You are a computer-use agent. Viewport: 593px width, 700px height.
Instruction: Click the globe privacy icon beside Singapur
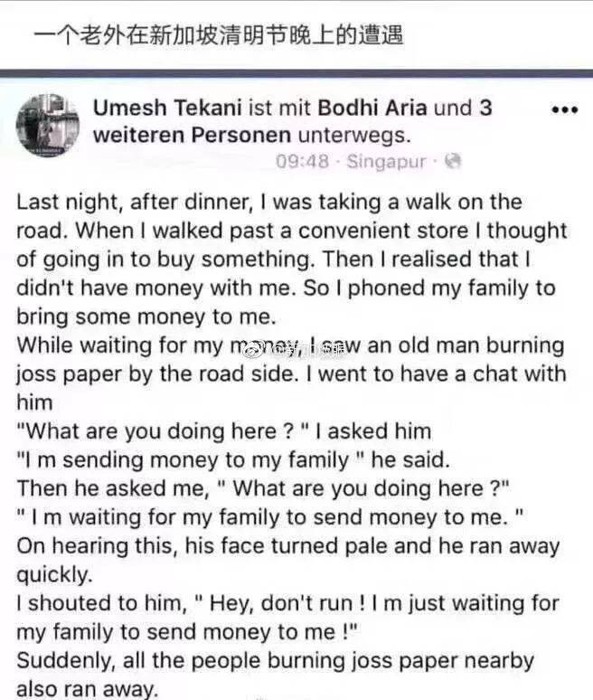(x=454, y=161)
